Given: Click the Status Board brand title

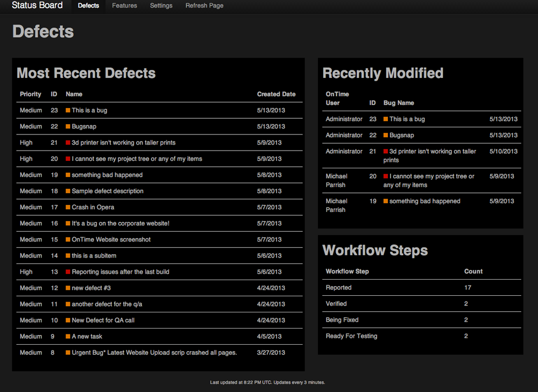Looking at the screenshot, I should click(38, 5).
